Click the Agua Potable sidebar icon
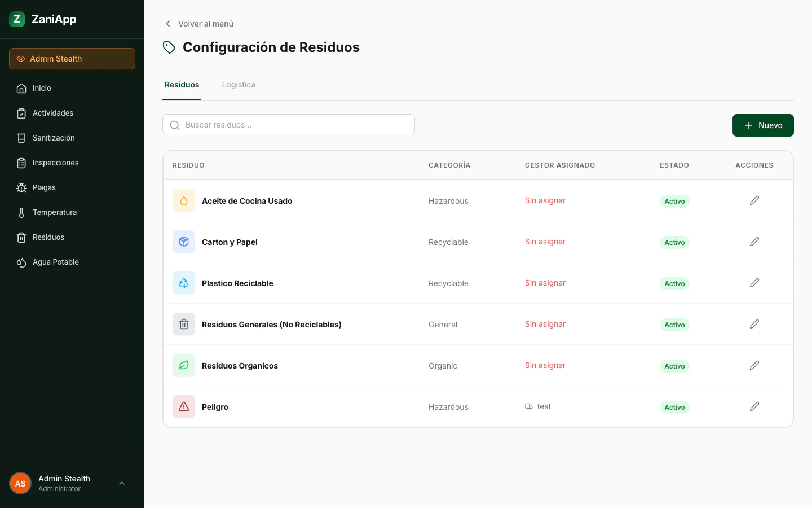The image size is (812, 508). pyautogui.click(x=21, y=262)
